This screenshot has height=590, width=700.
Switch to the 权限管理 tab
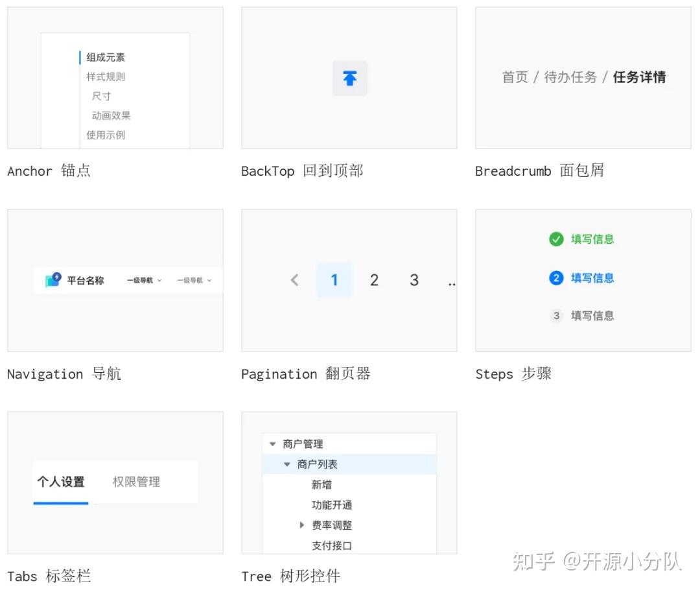[x=135, y=482]
